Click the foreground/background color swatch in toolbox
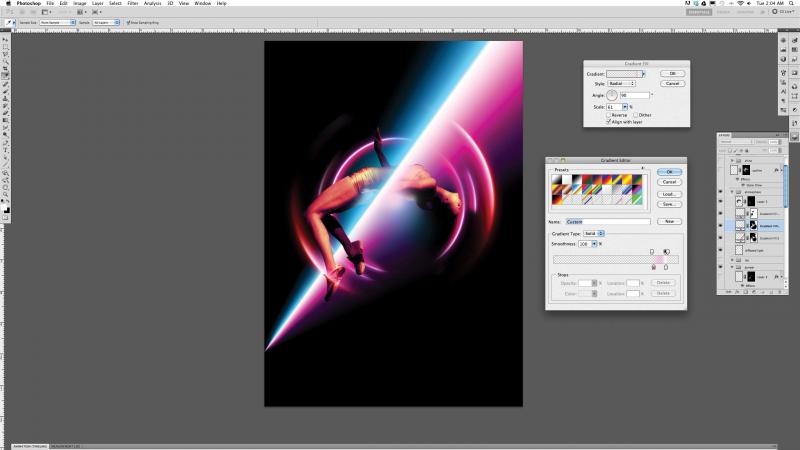The image size is (800, 450). point(5,209)
